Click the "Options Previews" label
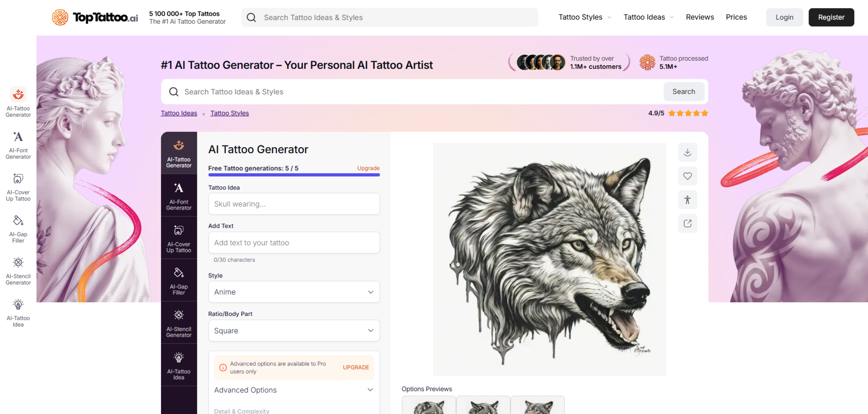This screenshot has height=414, width=868. 427,389
